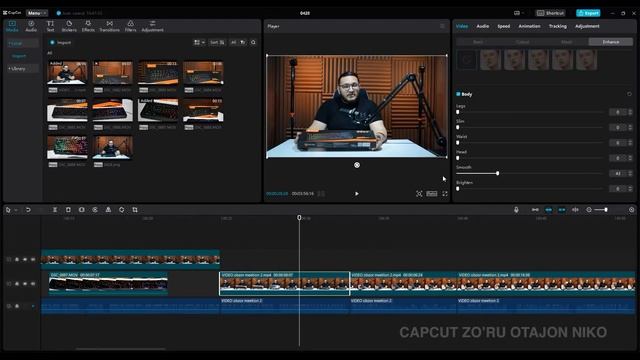This screenshot has width=640, height=360.
Task: Open the Menu dropdown
Action: 37,13
